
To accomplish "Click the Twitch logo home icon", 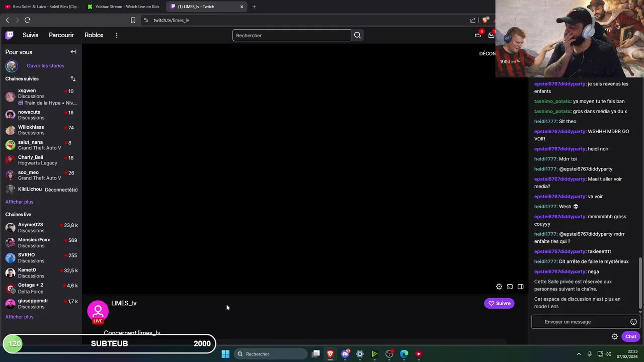I will (10, 35).
